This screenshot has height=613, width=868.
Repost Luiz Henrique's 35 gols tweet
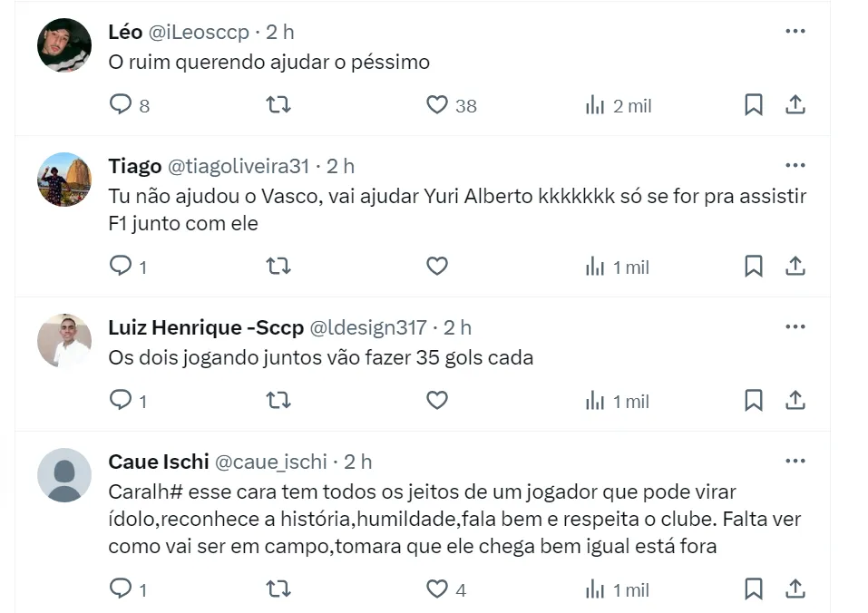[278, 401]
